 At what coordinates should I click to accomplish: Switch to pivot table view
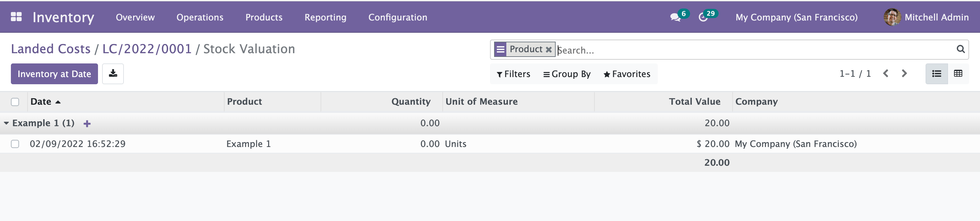[x=958, y=74]
